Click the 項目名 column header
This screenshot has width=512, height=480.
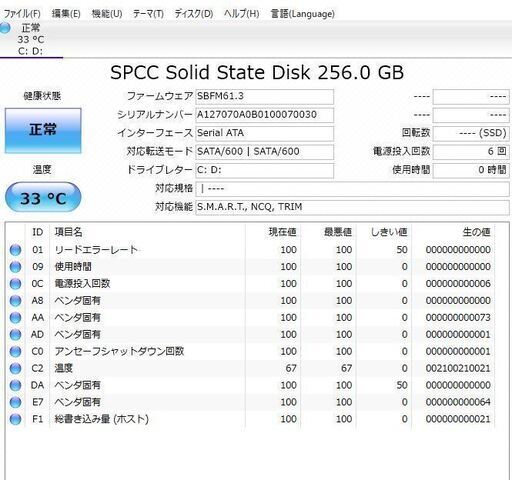coord(68,232)
